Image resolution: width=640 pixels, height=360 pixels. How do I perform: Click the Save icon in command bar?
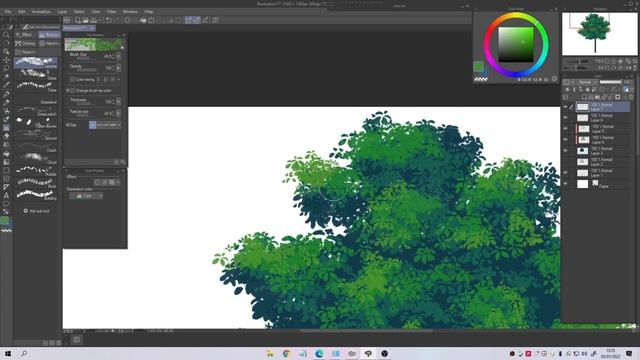tap(93, 20)
